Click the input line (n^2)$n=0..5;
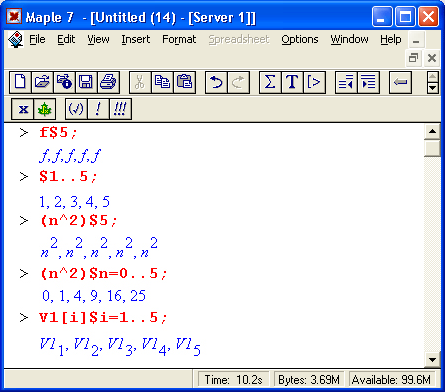 pyautogui.click(x=103, y=274)
